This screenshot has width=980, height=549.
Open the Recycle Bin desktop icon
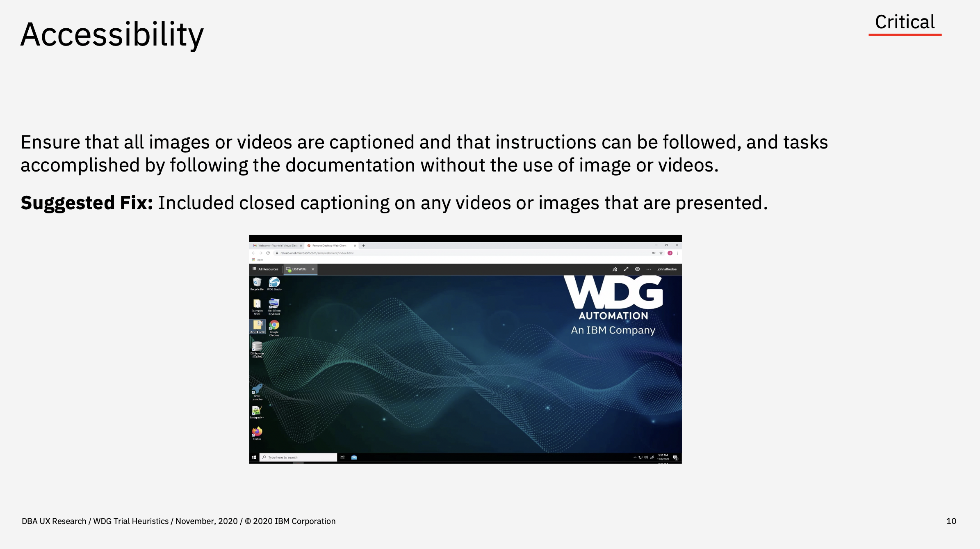pyautogui.click(x=257, y=284)
